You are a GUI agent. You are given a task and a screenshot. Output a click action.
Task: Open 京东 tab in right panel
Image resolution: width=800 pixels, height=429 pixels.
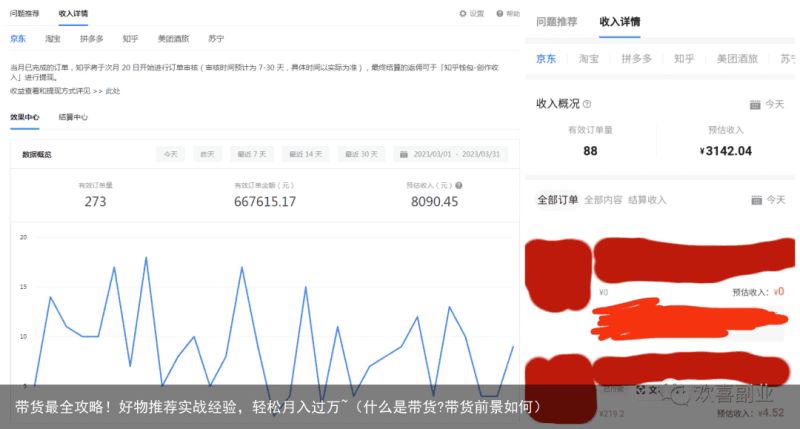(546, 59)
